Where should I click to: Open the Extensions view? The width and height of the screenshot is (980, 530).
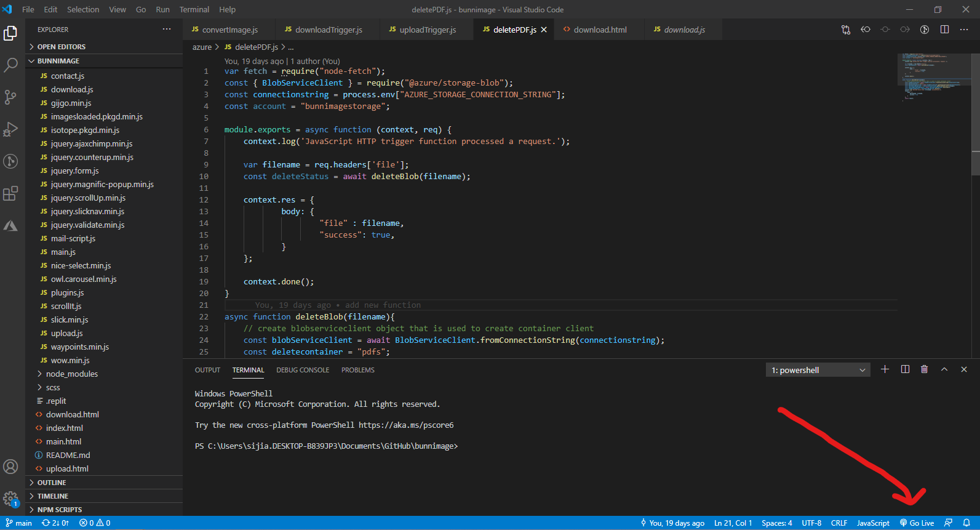pyautogui.click(x=10, y=194)
